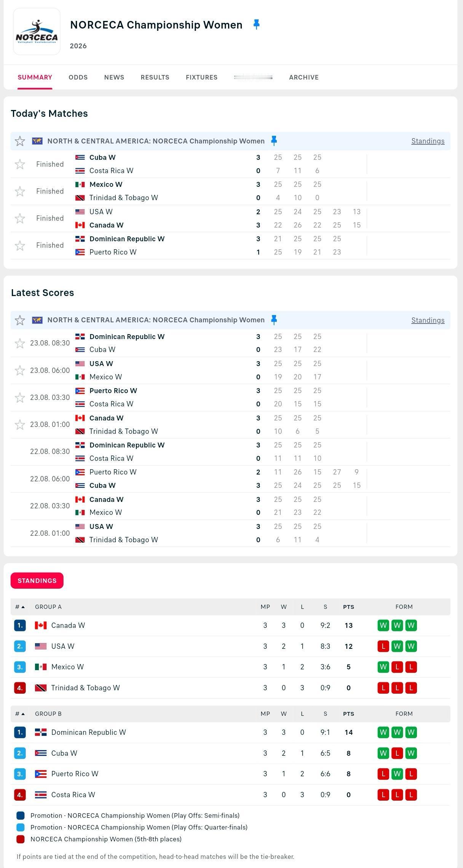Open the Standings link in Latest Scores
The height and width of the screenshot is (868, 463).
[428, 320]
